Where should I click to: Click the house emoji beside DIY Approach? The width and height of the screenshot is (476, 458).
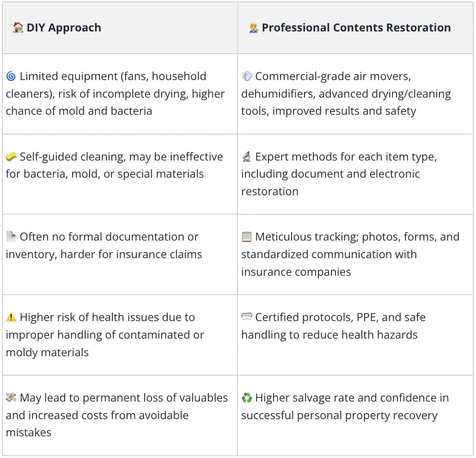coord(18,28)
